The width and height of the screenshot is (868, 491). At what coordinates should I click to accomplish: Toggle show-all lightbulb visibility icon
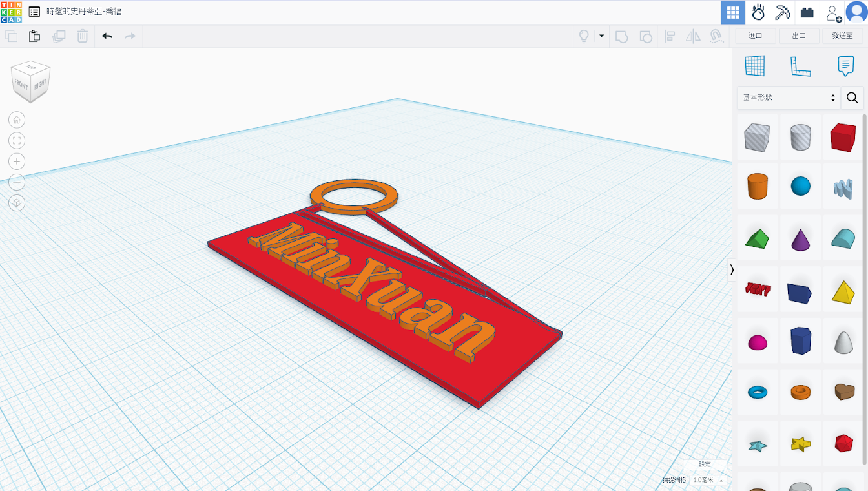tap(584, 36)
